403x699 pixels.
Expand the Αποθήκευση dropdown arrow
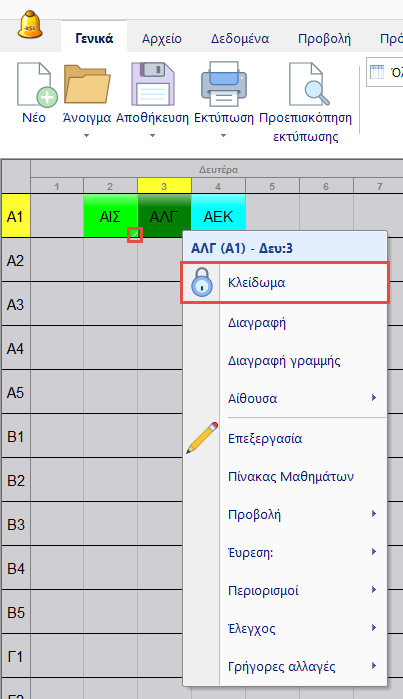click(152, 136)
